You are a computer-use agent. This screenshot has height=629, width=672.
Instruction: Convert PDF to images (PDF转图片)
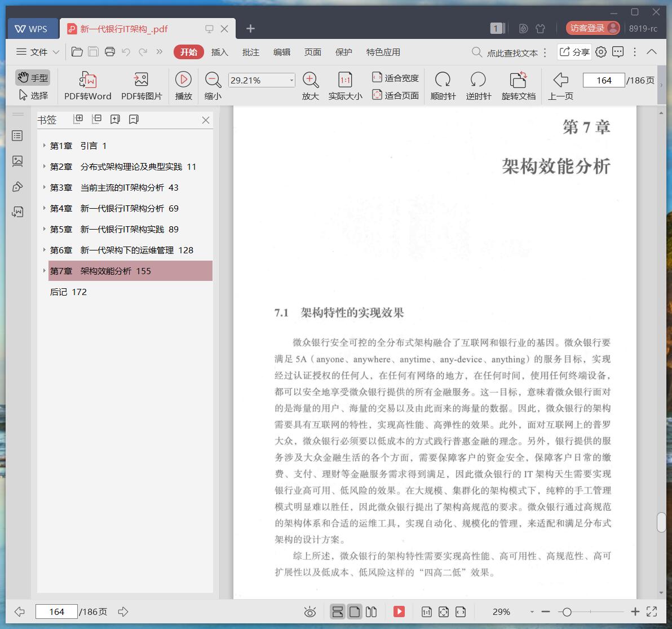pyautogui.click(x=142, y=86)
